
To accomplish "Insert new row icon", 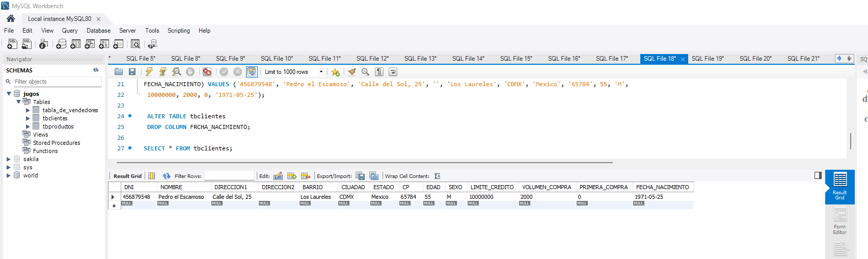I will [x=292, y=176].
